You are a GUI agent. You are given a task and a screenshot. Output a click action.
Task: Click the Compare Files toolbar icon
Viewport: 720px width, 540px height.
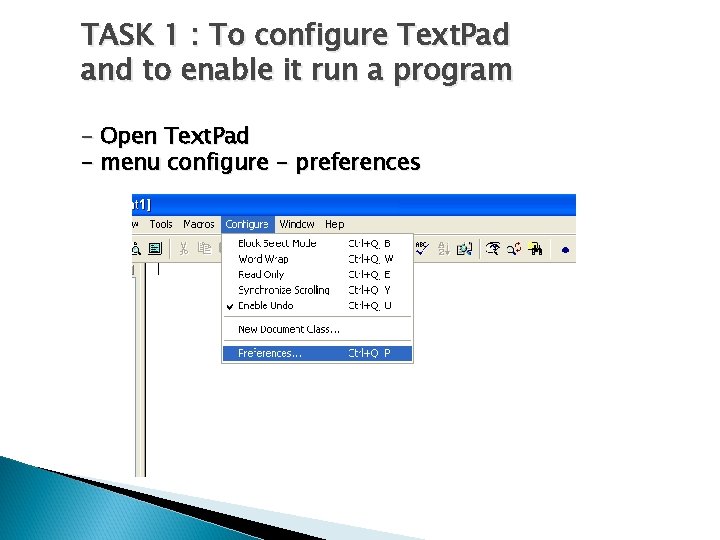click(x=464, y=249)
